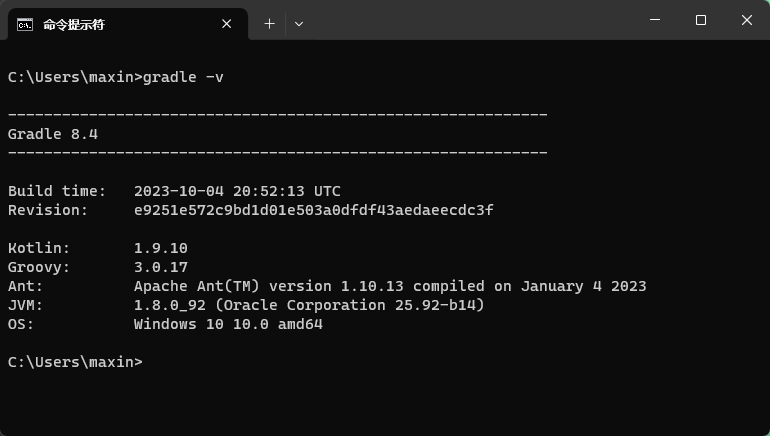770x436 pixels.
Task: Click the Gradle 8.4 version heading
Action: pos(53,134)
